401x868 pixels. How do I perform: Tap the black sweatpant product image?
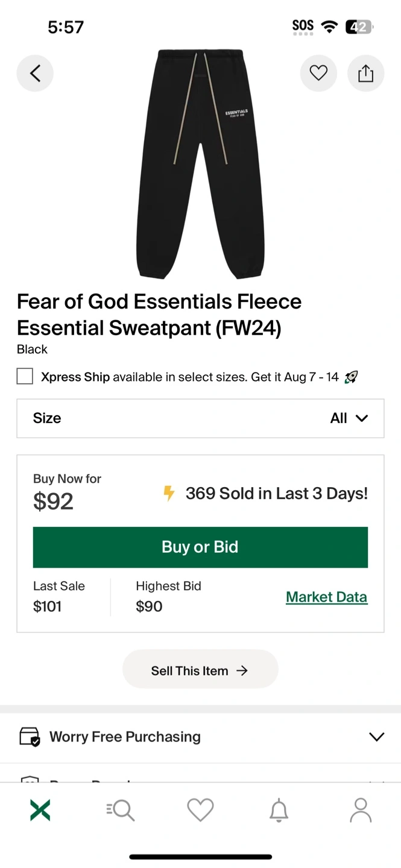(200, 164)
